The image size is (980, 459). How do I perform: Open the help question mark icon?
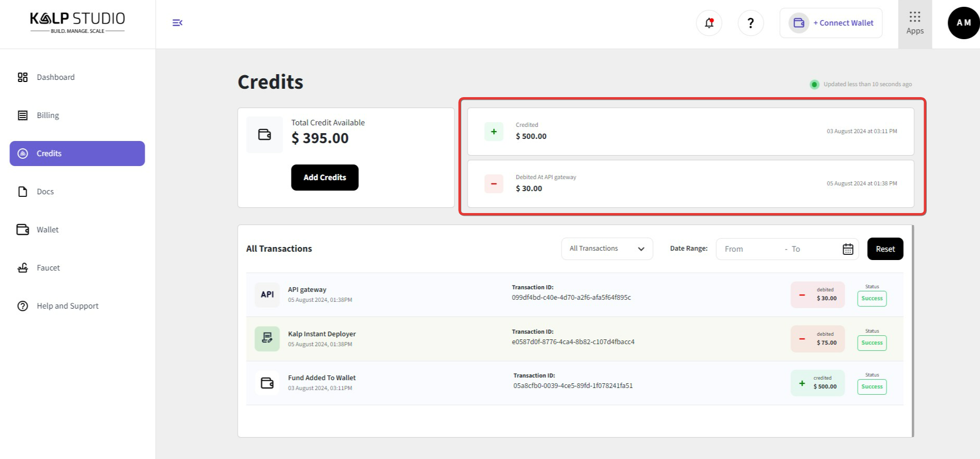click(x=750, y=23)
